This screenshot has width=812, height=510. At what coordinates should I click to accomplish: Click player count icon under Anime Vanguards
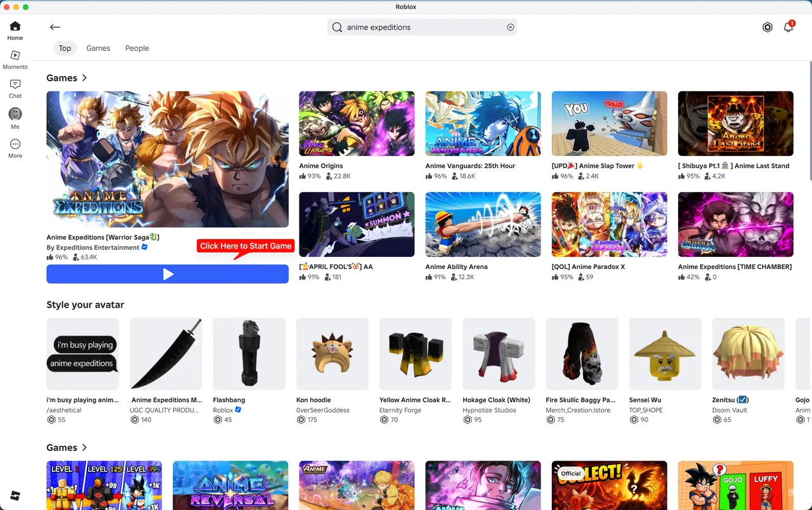[455, 176]
